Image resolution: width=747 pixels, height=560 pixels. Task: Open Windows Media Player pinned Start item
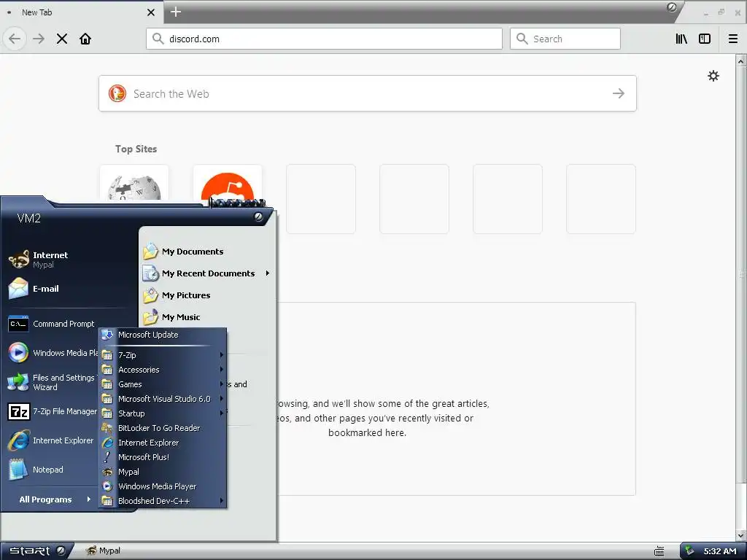(x=53, y=353)
